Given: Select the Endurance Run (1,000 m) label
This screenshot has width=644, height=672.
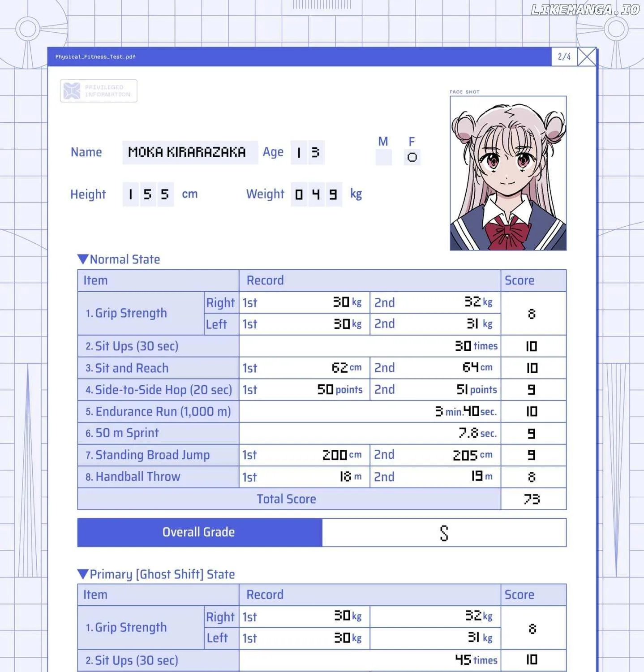Looking at the screenshot, I should point(158,411).
